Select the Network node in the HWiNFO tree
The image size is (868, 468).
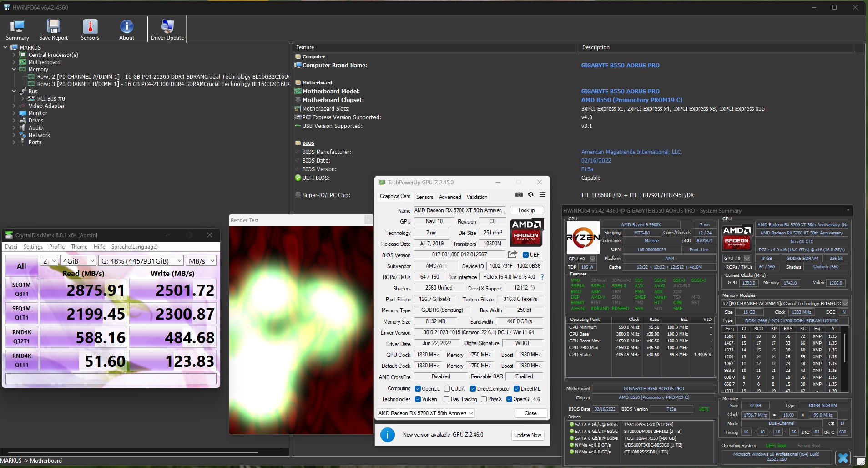[x=39, y=135]
